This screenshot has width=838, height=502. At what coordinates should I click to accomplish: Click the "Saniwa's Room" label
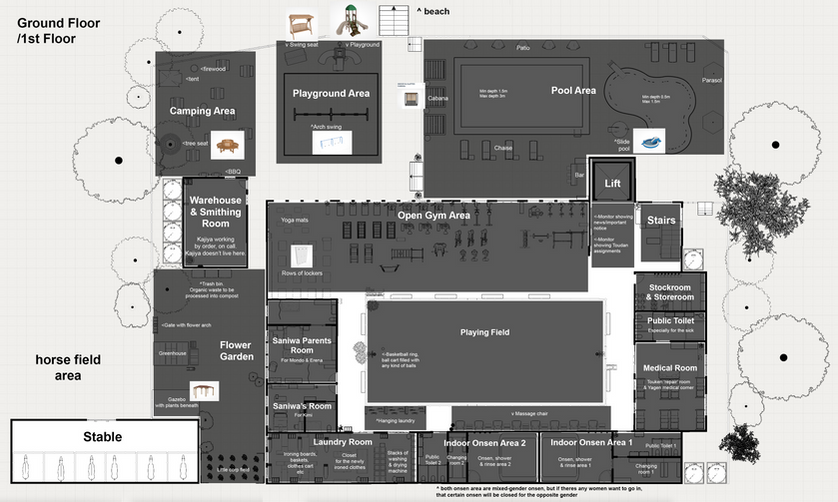(x=302, y=406)
